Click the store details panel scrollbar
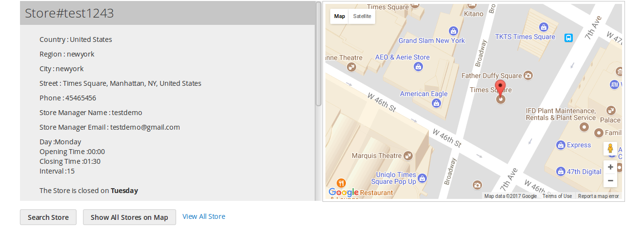 [x=319, y=54]
